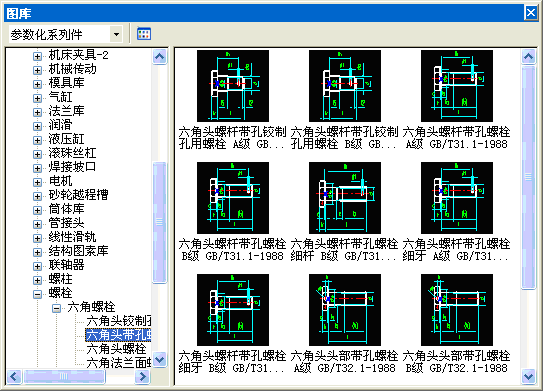Select 六角头螺杆带孔螺栓 B级 GB/T31.1-1988 thumbnail
This screenshot has height=391, width=543.
click(x=233, y=198)
